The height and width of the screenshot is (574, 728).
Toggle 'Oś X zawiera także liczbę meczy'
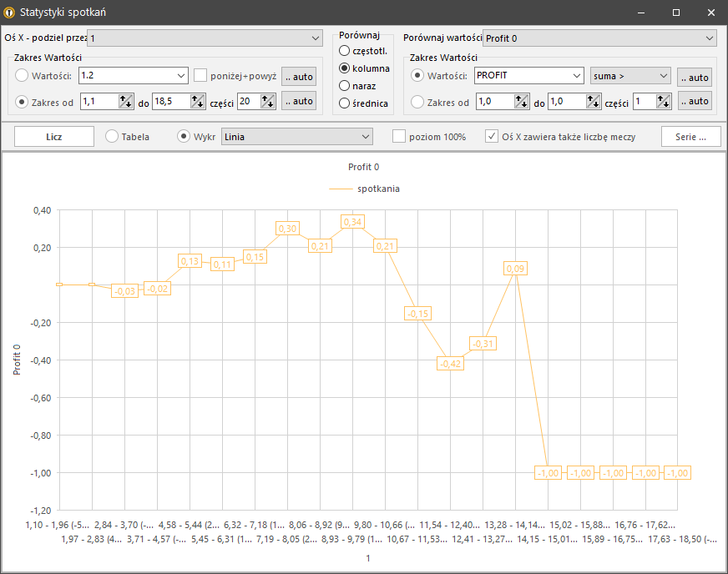click(x=493, y=136)
